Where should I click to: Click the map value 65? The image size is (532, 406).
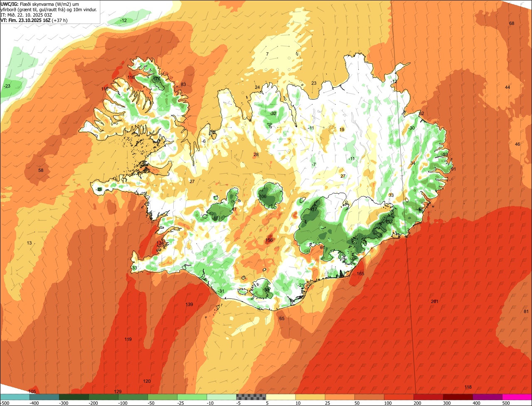(282, 318)
